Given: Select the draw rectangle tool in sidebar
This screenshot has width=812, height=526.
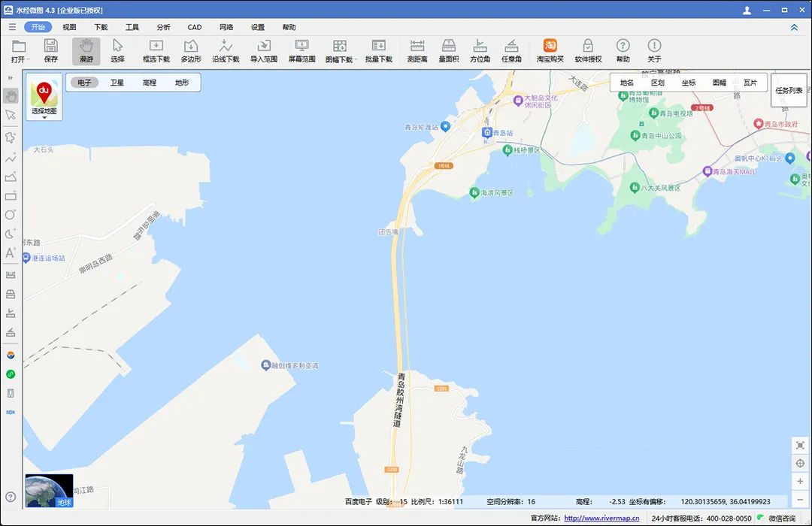Looking at the screenshot, I should click(x=11, y=195).
